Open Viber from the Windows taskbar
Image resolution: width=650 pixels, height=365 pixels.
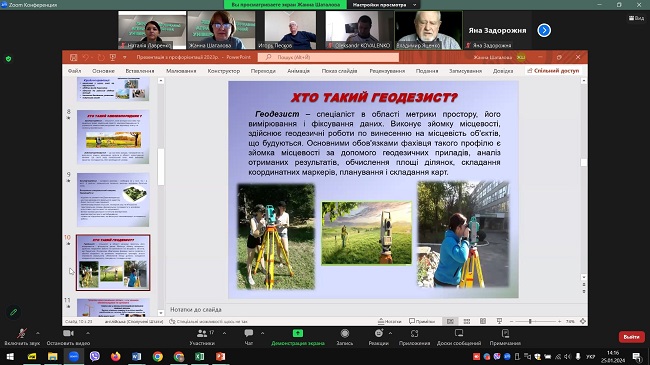point(95,356)
